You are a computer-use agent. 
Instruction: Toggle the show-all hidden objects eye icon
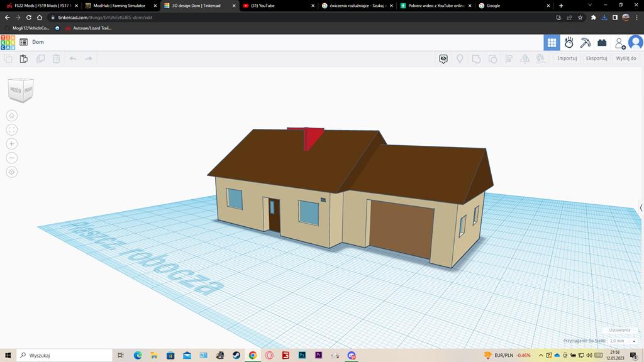(443, 58)
